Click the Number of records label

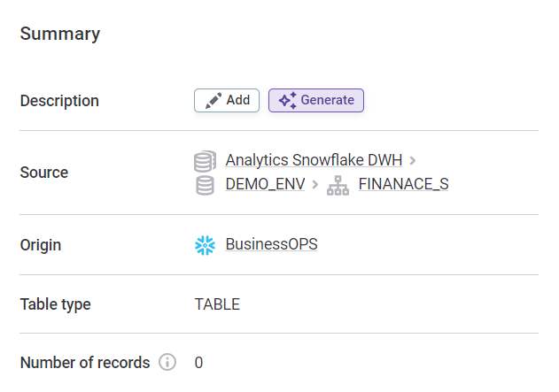pyautogui.click(x=85, y=363)
